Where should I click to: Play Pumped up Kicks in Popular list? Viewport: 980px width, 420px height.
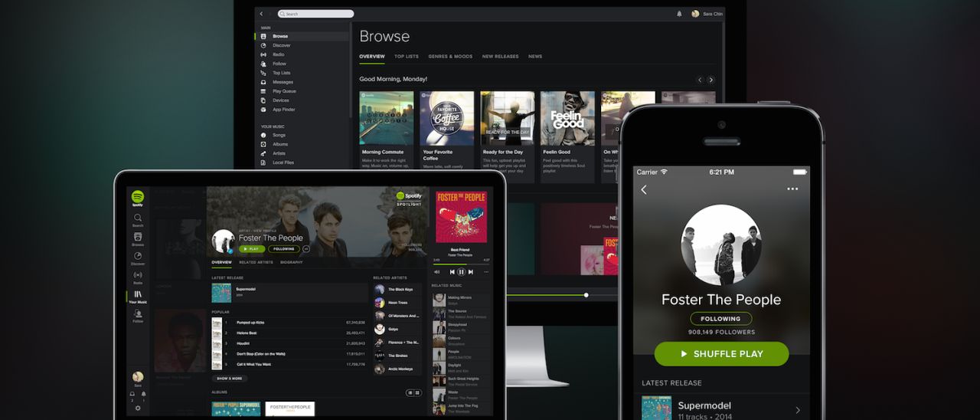coord(290,323)
